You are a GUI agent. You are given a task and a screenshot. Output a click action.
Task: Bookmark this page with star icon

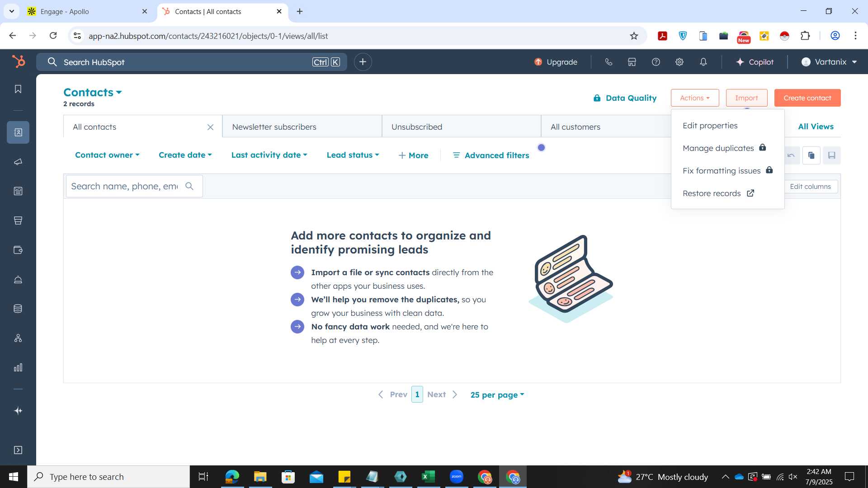click(634, 36)
